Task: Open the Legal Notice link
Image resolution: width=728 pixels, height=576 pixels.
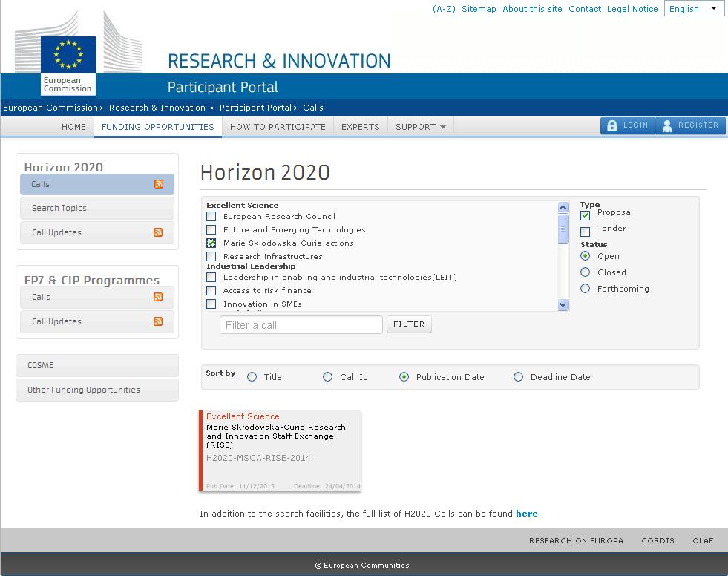Action: pyautogui.click(x=632, y=9)
